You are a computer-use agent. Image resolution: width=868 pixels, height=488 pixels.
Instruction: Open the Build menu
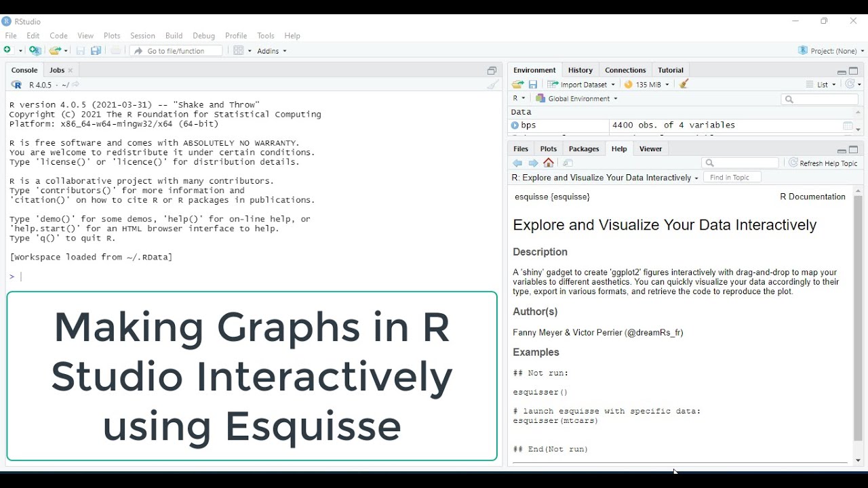click(174, 36)
